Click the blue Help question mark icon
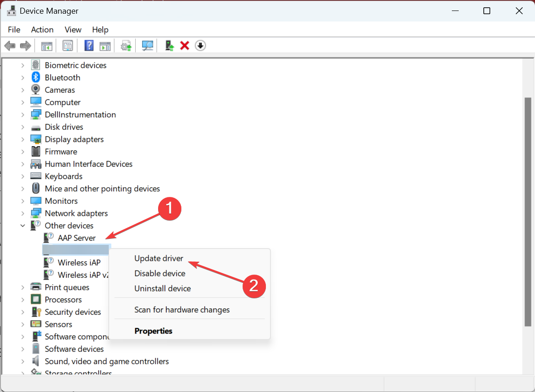The width and height of the screenshot is (535, 392). 89,46
